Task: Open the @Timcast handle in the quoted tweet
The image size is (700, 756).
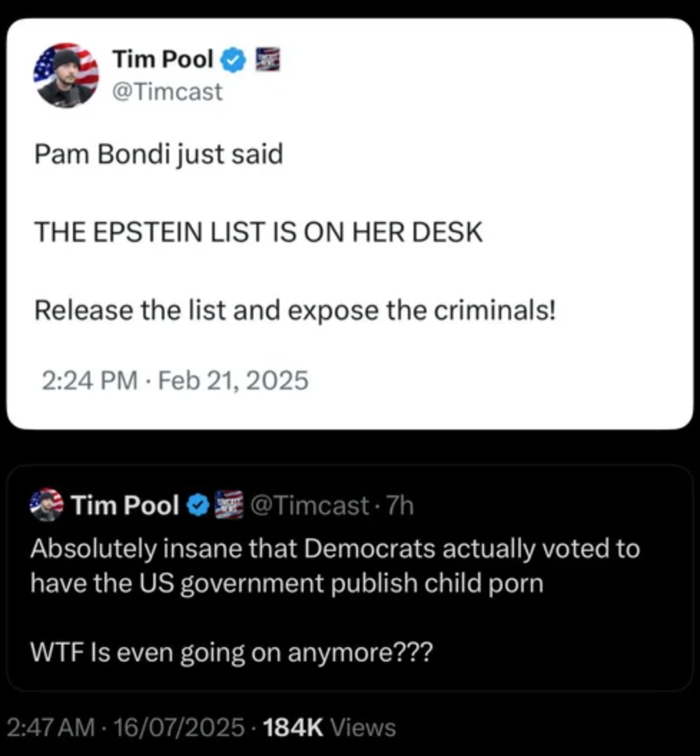Action: pyautogui.click(x=308, y=506)
